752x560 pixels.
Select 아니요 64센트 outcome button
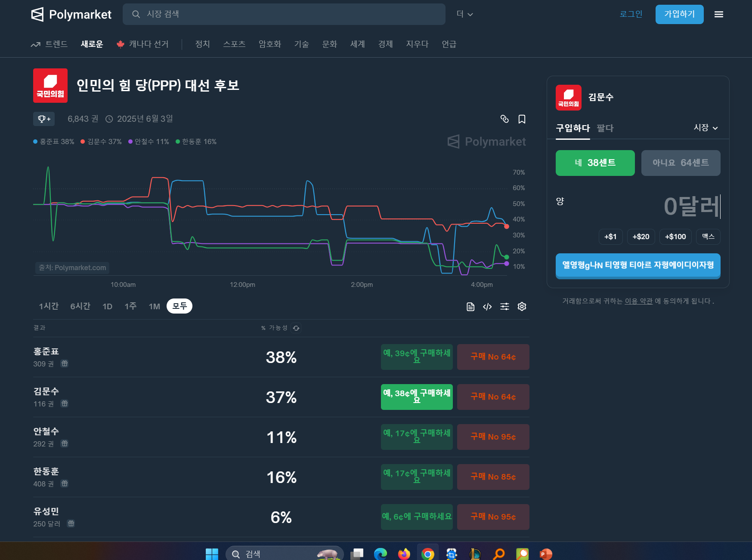681,163
